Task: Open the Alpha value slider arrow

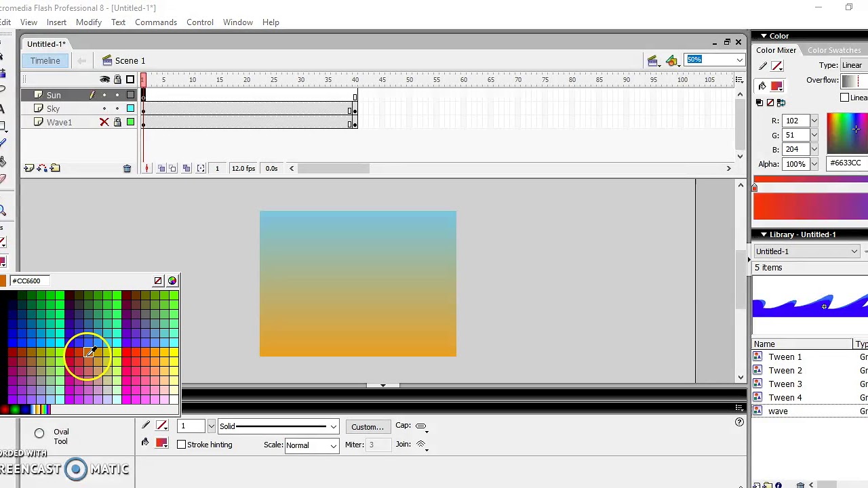Action: 814,164
